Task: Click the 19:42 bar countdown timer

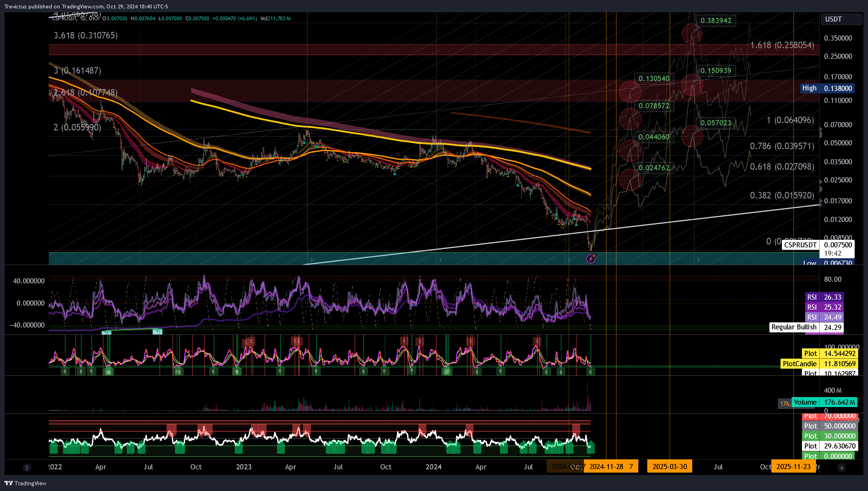Action: (833, 253)
